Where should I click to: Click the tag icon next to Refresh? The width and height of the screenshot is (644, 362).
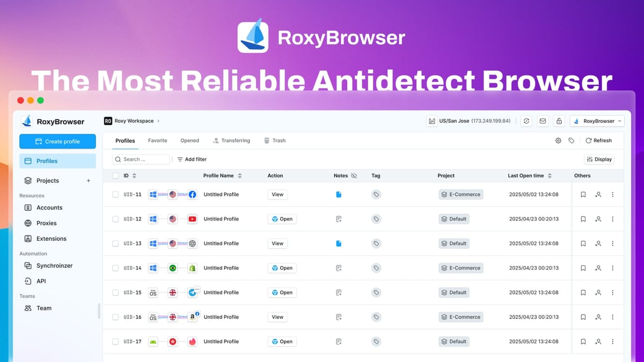click(x=572, y=141)
